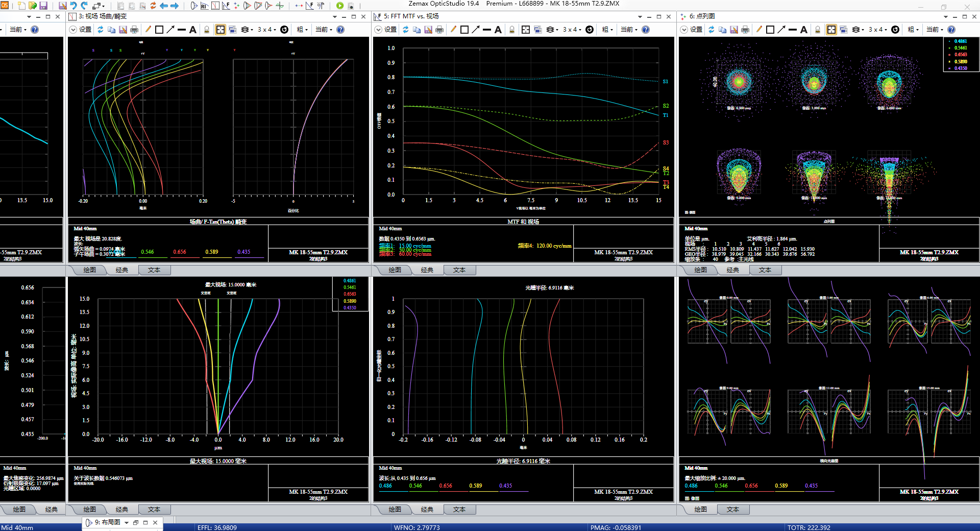Undo the last action

(73, 6)
